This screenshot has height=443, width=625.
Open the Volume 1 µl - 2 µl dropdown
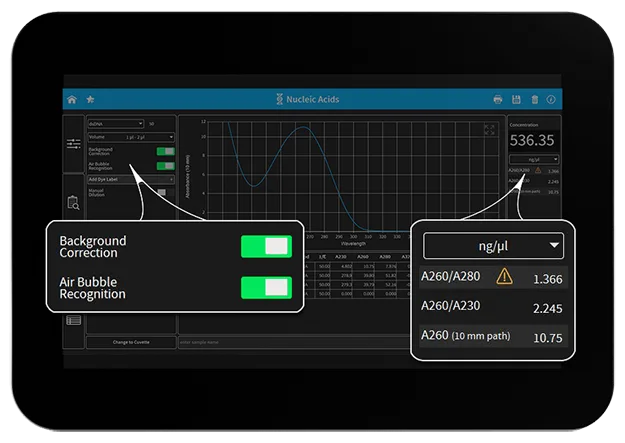131,137
